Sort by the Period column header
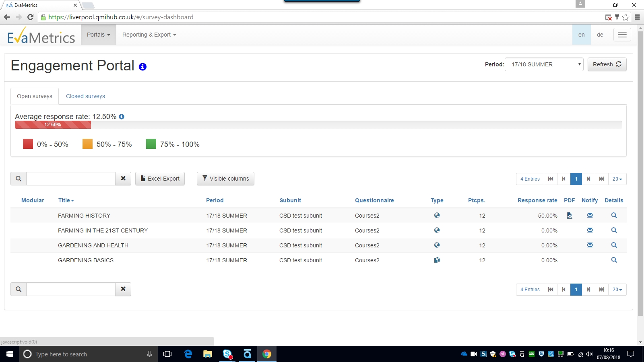The width and height of the screenshot is (644, 362). [215, 200]
